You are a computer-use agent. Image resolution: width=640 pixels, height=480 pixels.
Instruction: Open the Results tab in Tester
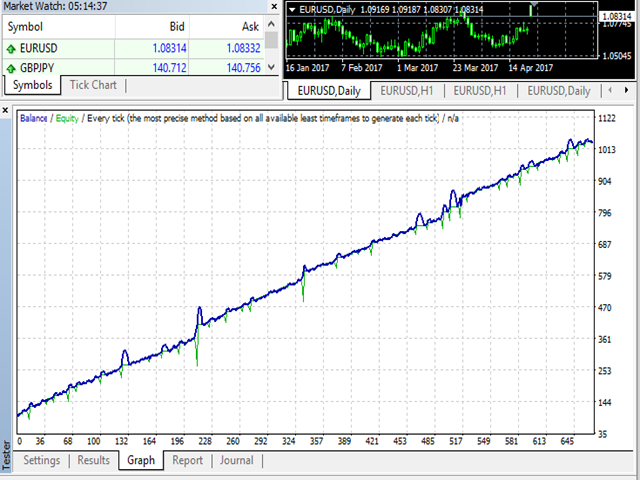(x=93, y=461)
